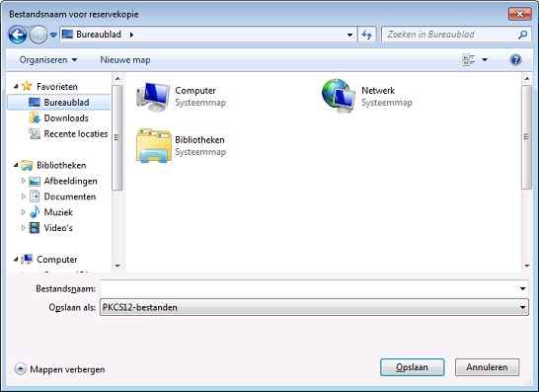Image resolution: width=539 pixels, height=392 pixels.
Task: Click the Downloads label in Favorieten
Action: [x=66, y=118]
